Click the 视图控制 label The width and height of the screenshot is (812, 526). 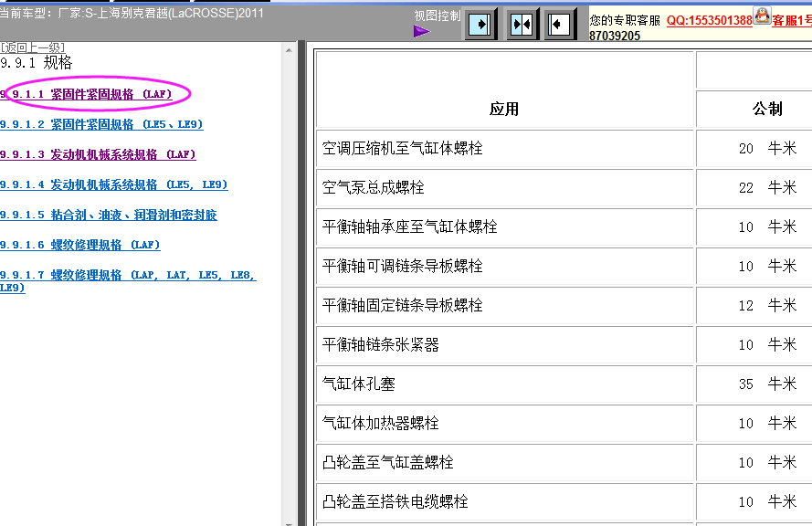(438, 16)
